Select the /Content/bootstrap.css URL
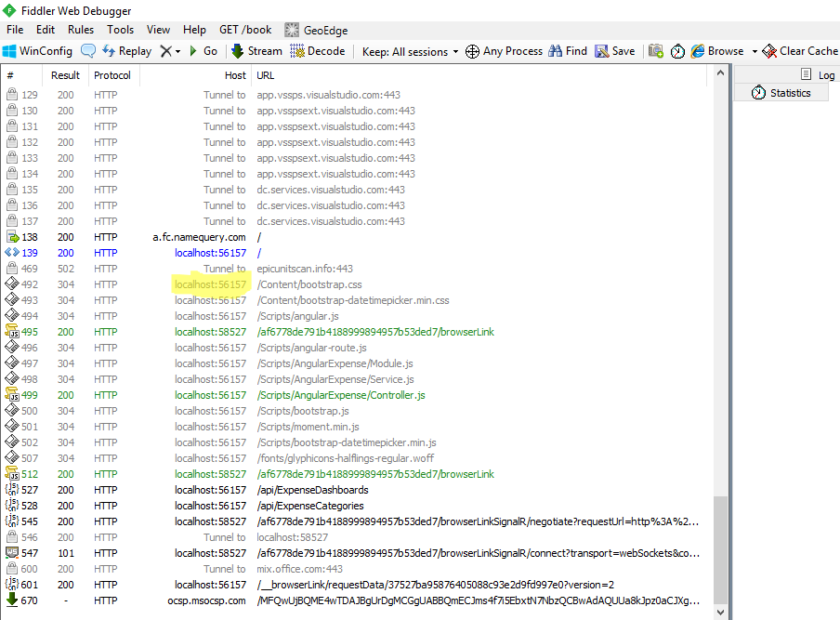The width and height of the screenshot is (840, 620). tap(309, 284)
